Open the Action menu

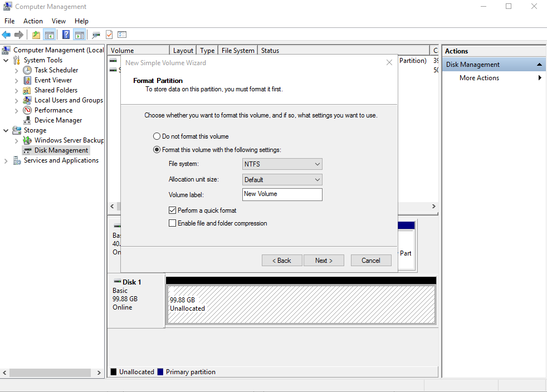pyautogui.click(x=33, y=21)
